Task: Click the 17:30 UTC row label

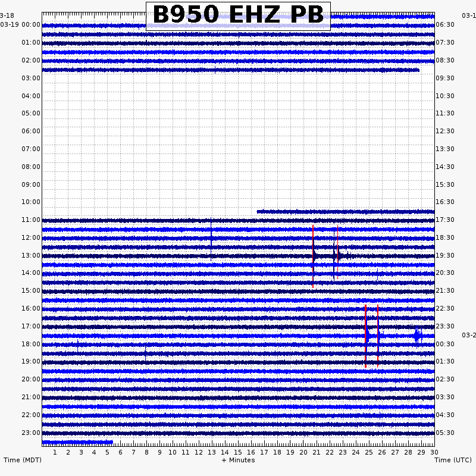Action: (x=445, y=220)
